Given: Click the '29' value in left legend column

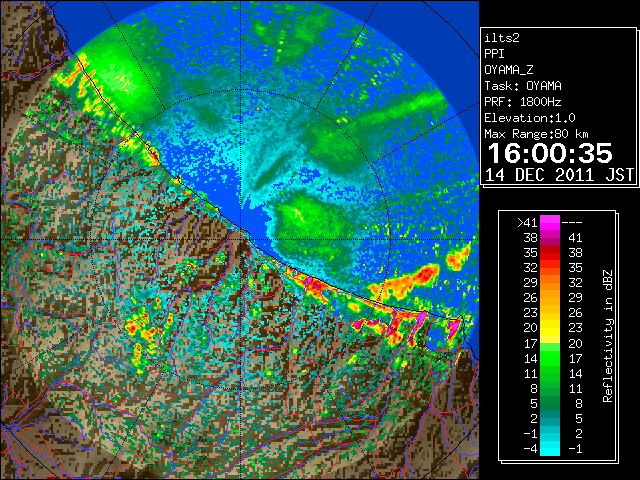Looking at the screenshot, I should (x=530, y=283).
